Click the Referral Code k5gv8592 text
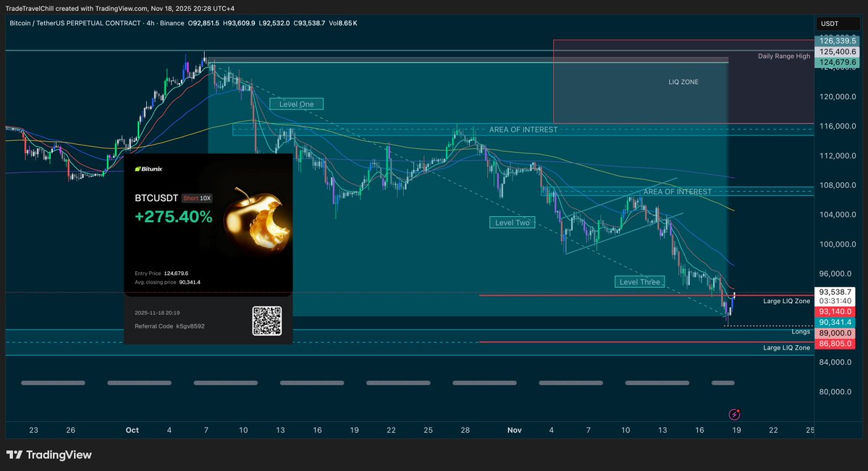Image resolution: width=868 pixels, height=471 pixels. click(169, 326)
